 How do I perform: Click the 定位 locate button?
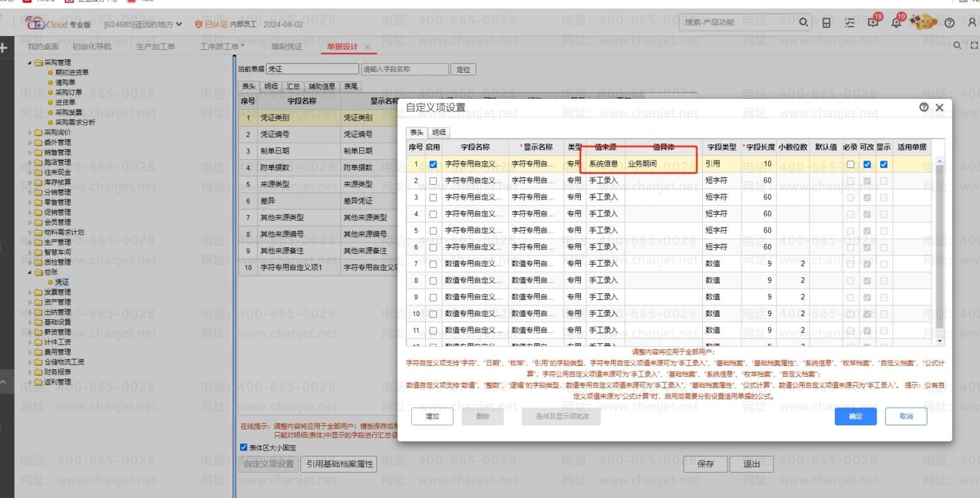464,69
